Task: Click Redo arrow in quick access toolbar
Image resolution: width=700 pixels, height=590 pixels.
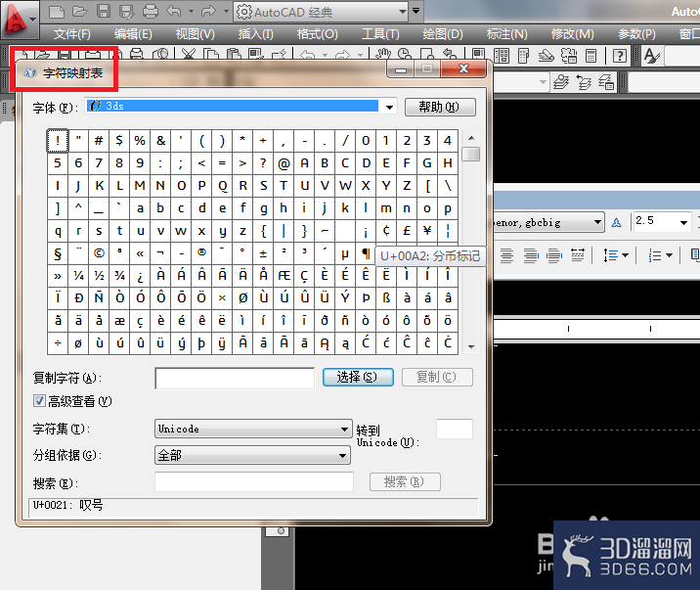Action: 208,11
